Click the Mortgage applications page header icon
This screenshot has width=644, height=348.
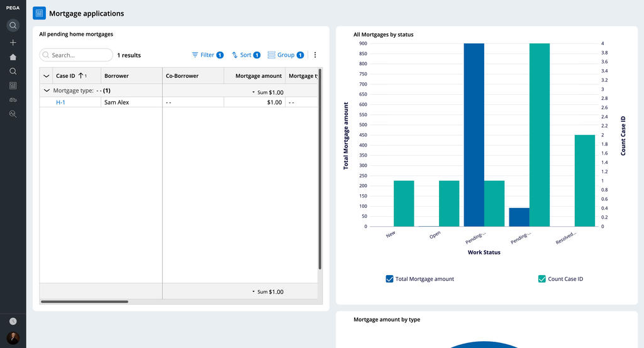39,13
